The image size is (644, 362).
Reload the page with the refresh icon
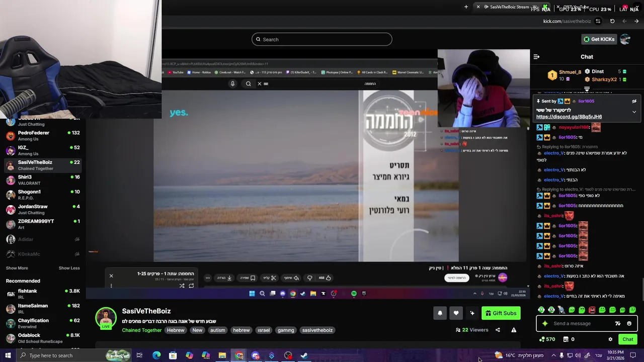pyautogui.click(x=612, y=21)
